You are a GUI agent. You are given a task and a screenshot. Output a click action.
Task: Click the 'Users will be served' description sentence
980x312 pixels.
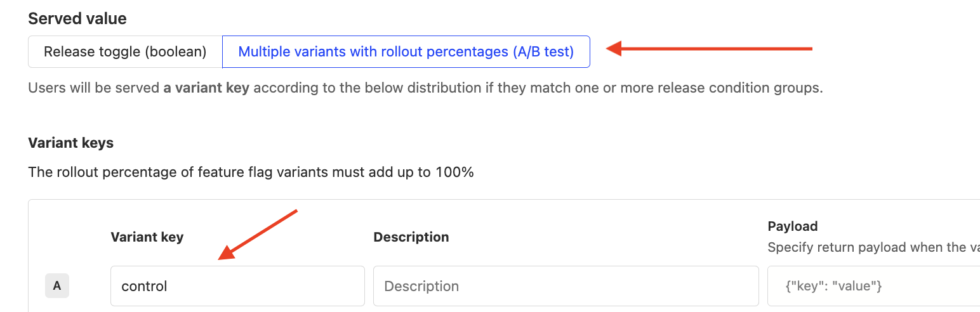click(94, 88)
